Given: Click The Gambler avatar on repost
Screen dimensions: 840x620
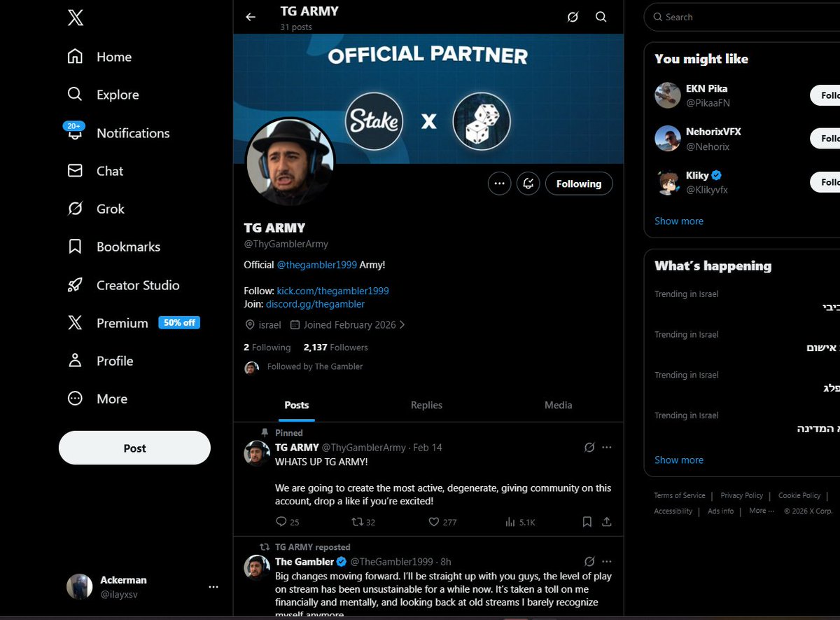Looking at the screenshot, I should [257, 567].
